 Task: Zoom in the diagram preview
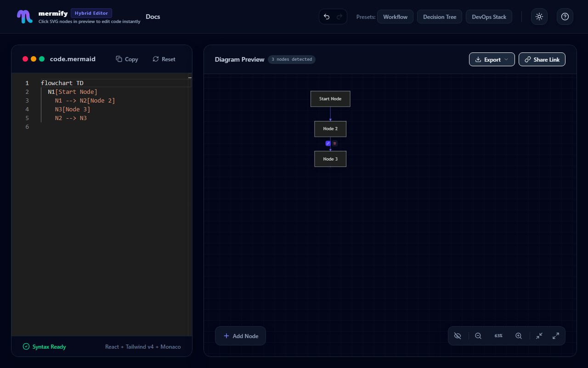(x=519, y=336)
